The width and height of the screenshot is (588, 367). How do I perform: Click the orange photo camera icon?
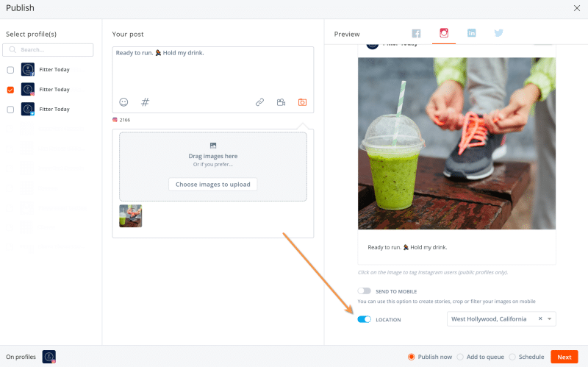302,102
